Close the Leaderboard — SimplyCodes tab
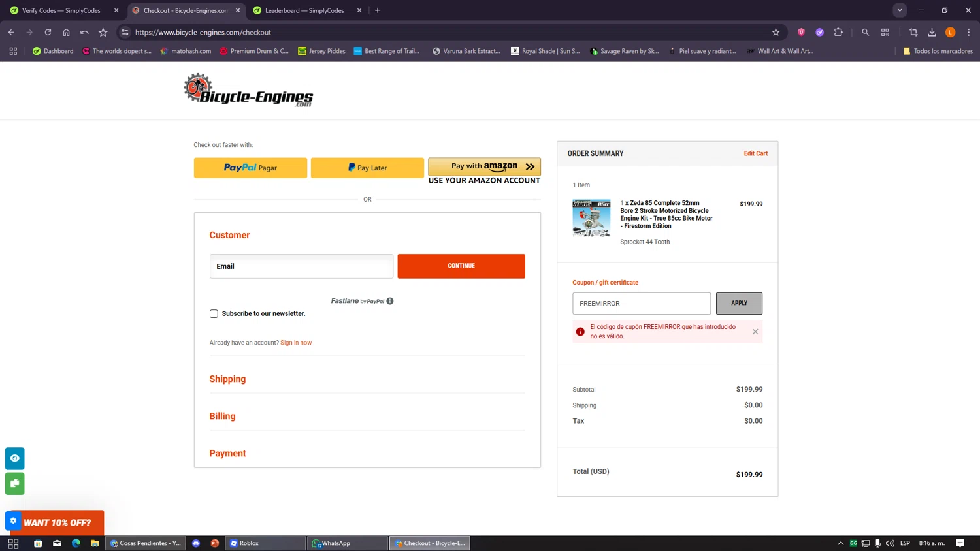 point(359,10)
